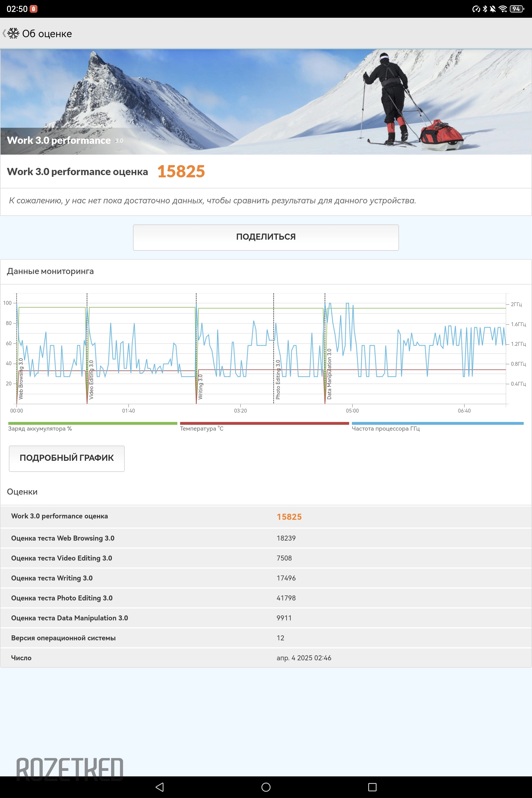Tap the Photo Editing 3.0 chart marker
The width and height of the screenshot is (532, 798).
[x=278, y=379]
